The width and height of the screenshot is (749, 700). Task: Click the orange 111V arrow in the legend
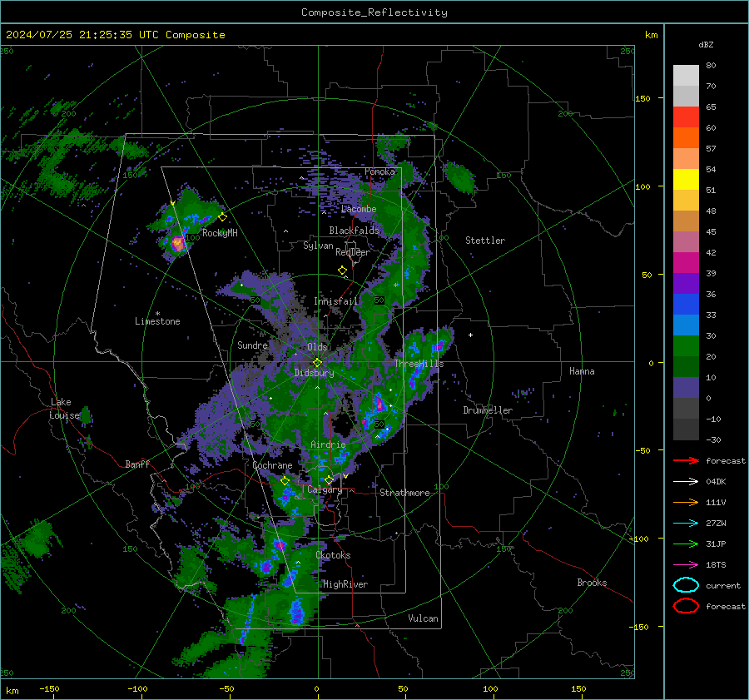(x=686, y=502)
